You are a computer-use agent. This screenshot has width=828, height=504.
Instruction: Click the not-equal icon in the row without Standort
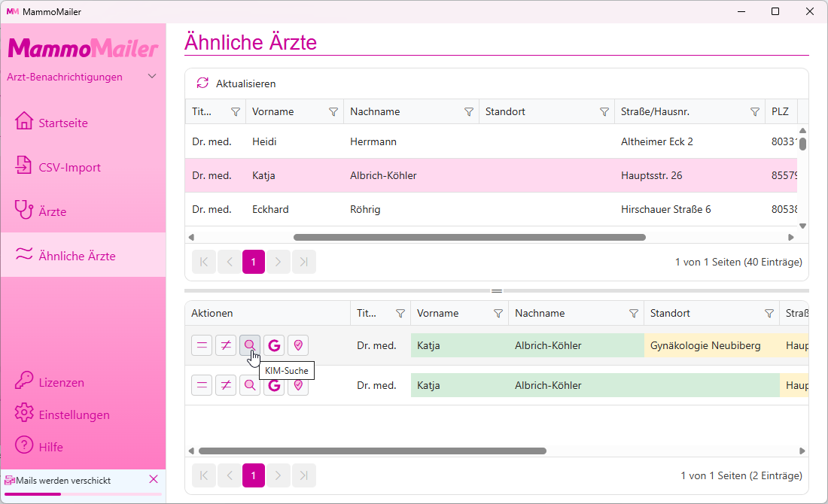pos(226,385)
